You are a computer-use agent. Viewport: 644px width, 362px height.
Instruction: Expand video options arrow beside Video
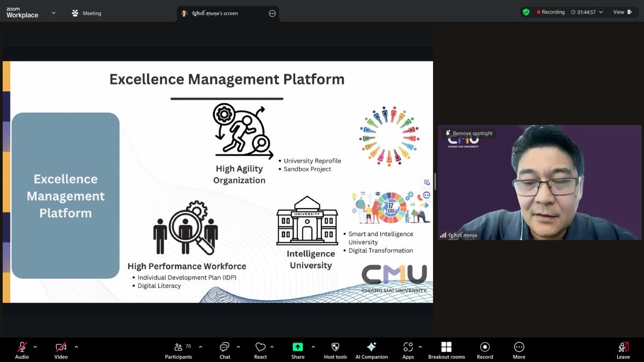click(x=76, y=346)
